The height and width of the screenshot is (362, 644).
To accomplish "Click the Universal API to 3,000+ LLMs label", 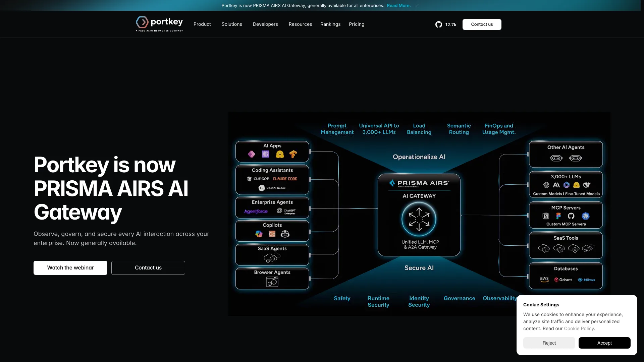I will tap(379, 129).
